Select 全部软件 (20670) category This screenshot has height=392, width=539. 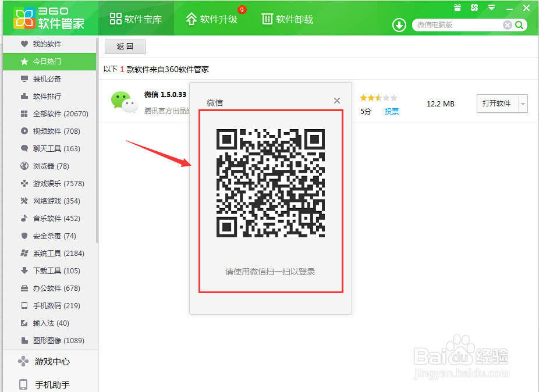point(49,114)
